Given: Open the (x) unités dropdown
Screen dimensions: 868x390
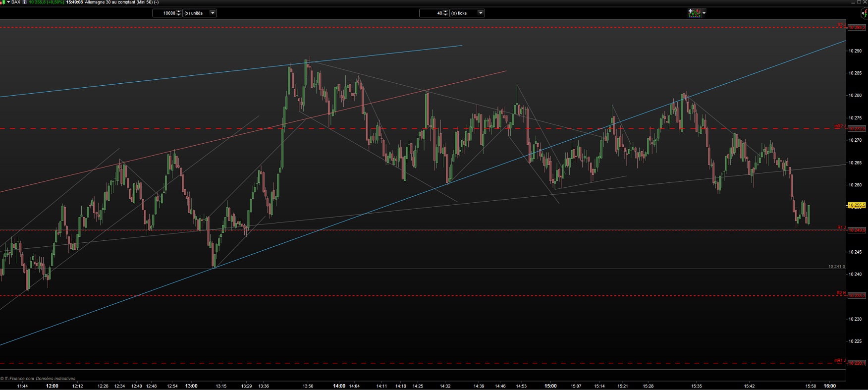Looking at the screenshot, I should pos(213,13).
